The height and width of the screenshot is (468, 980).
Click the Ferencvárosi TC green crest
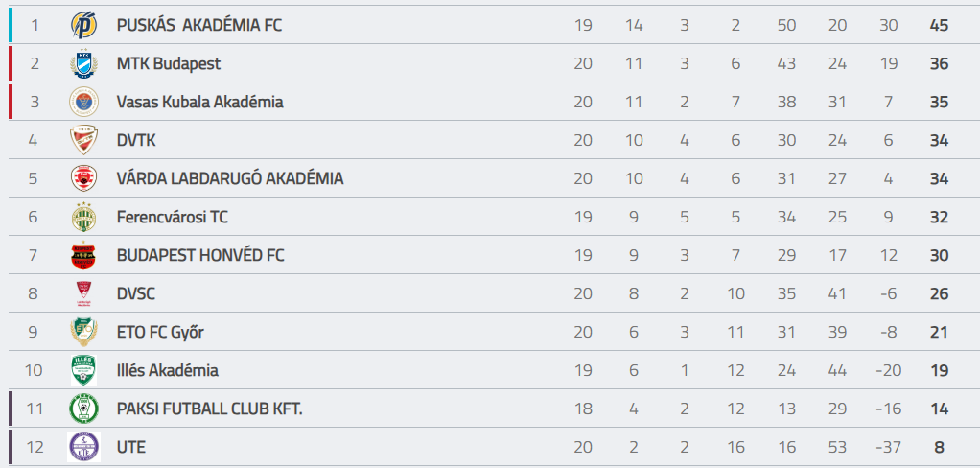(84, 217)
